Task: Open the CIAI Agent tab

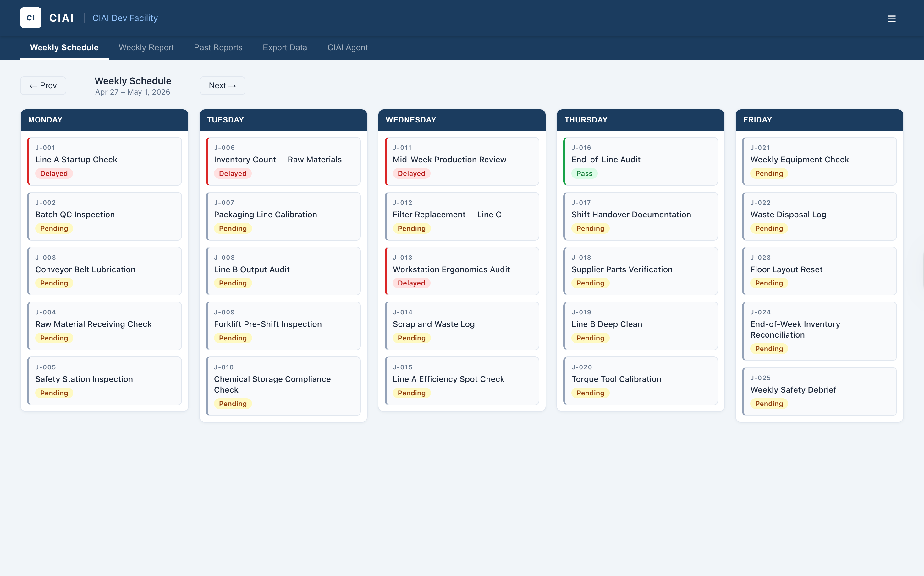Action: click(347, 48)
